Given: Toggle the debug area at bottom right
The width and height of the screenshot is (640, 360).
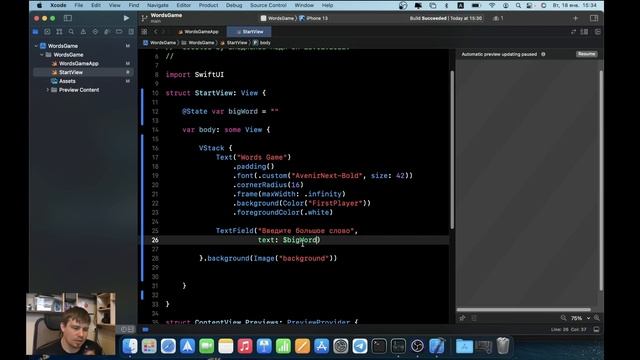Looking at the screenshot, I should click(x=596, y=329).
